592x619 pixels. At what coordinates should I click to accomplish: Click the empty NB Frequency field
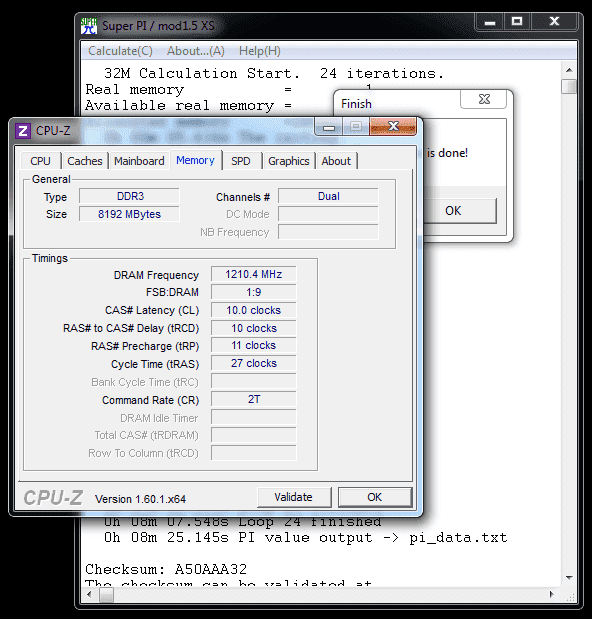click(328, 232)
